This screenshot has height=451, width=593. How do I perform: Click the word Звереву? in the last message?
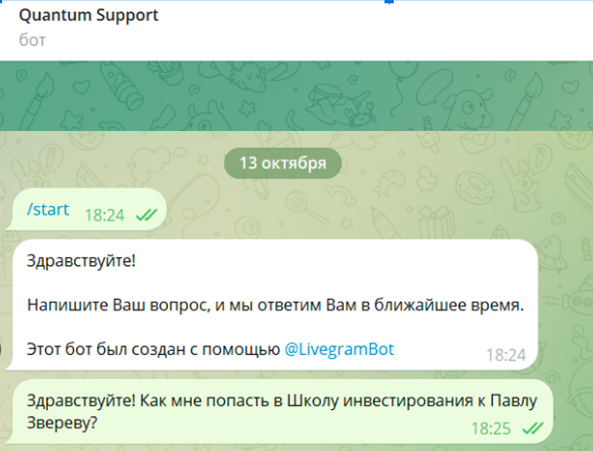point(62,423)
